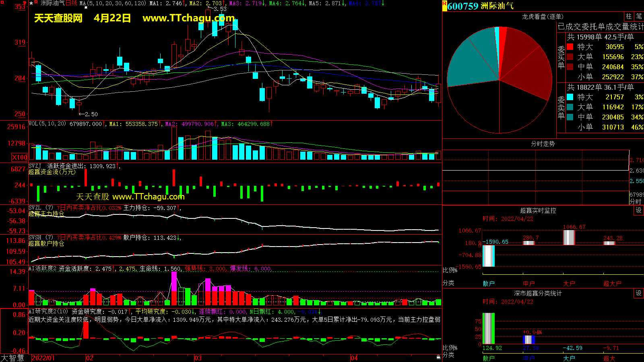Click the 600759 洲际油气 stock title

(480, 6)
